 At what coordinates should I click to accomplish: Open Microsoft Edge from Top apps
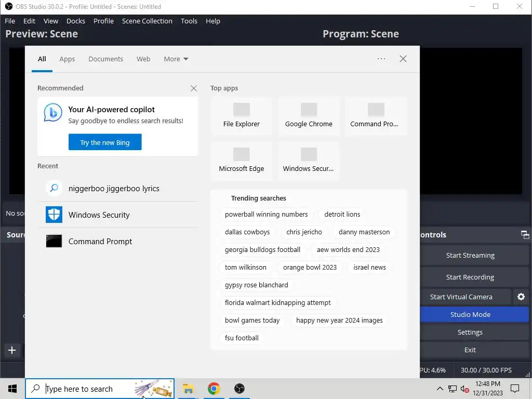point(241,161)
